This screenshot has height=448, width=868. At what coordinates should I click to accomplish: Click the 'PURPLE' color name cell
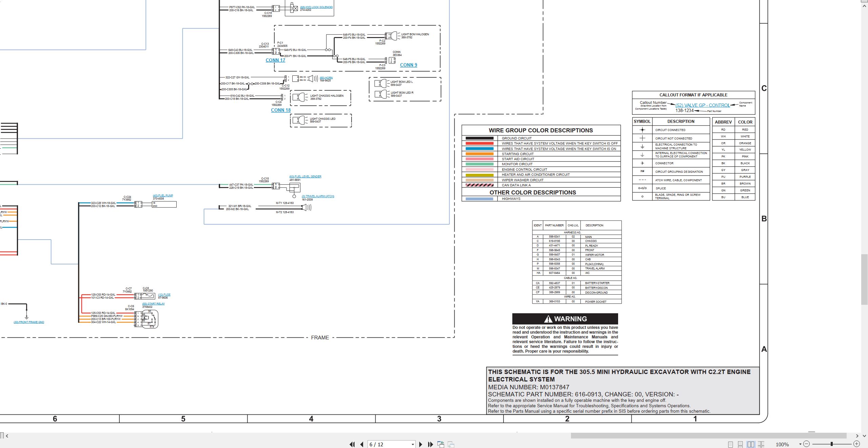click(745, 177)
